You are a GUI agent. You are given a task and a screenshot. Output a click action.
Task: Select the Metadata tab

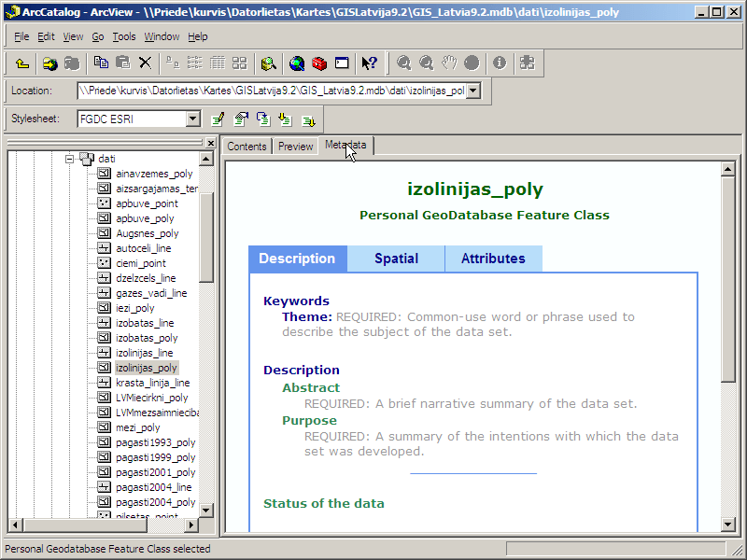(345, 146)
